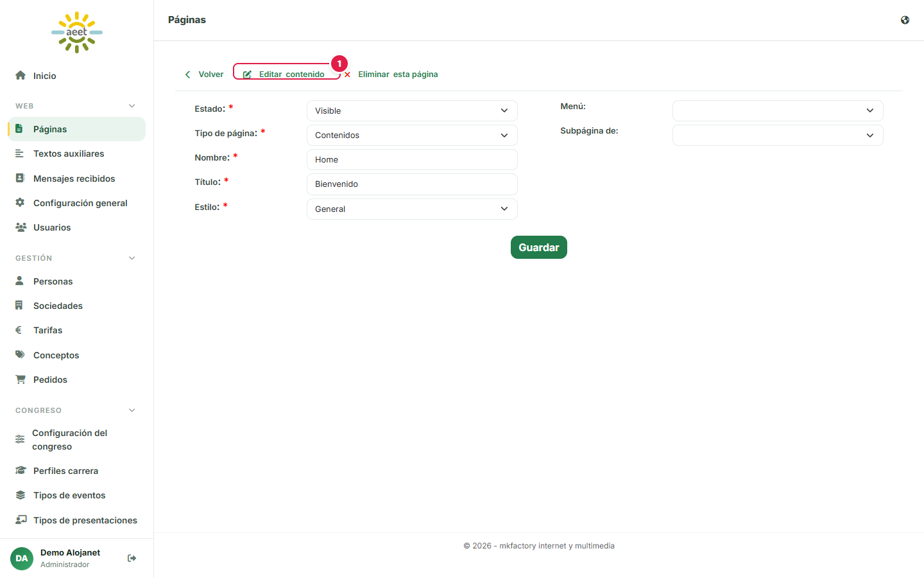This screenshot has width=924, height=578.
Task: Open the Menú dropdown
Action: pos(778,110)
